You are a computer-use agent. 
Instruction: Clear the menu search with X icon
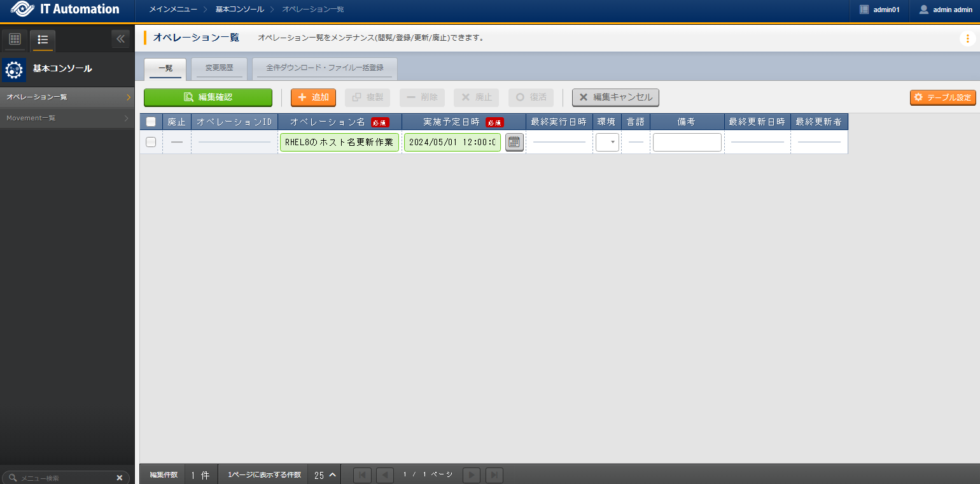click(x=119, y=478)
